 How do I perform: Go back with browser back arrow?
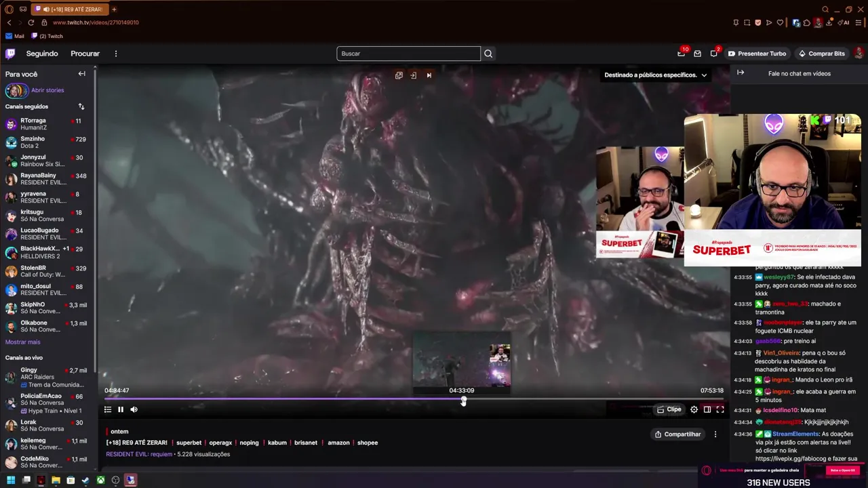pyautogui.click(x=9, y=22)
